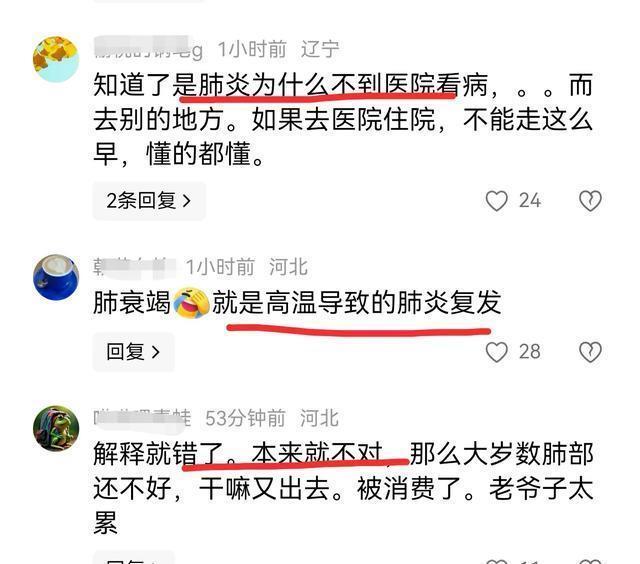Select comment text 解释就错了。本来就不对
The height and width of the screenshot is (564, 640).
click(x=238, y=454)
